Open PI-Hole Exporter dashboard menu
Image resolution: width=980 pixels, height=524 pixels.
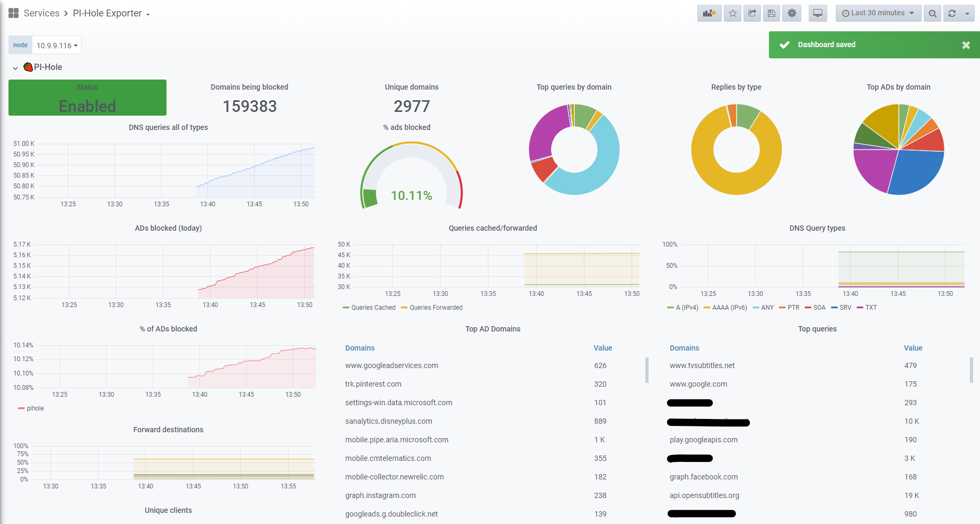111,13
